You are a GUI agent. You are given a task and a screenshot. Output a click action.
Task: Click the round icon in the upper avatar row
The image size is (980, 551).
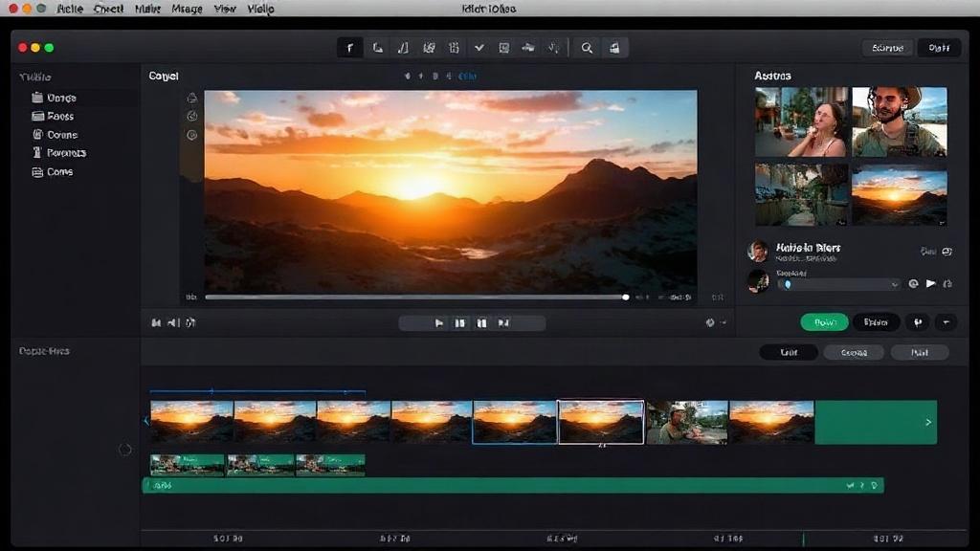(947, 252)
